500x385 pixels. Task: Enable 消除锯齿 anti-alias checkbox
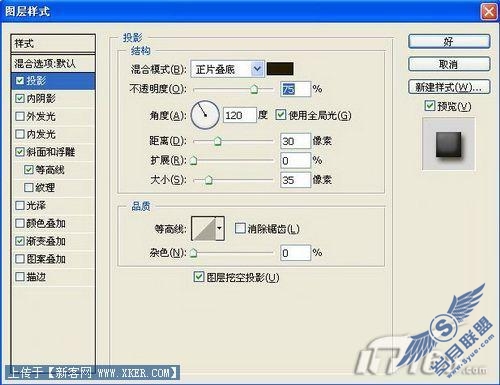(x=240, y=228)
